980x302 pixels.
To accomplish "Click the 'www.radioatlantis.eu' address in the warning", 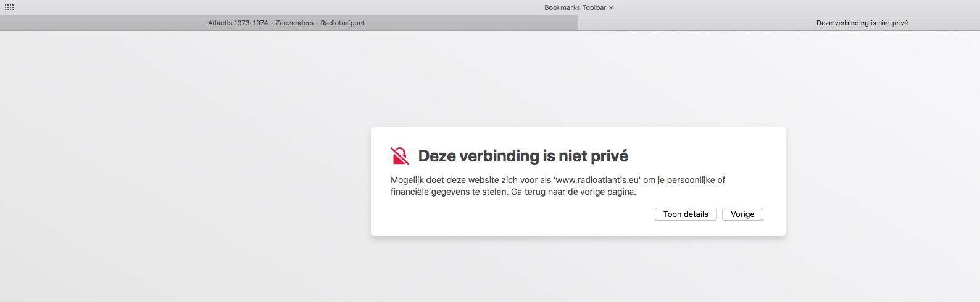I will click(597, 180).
